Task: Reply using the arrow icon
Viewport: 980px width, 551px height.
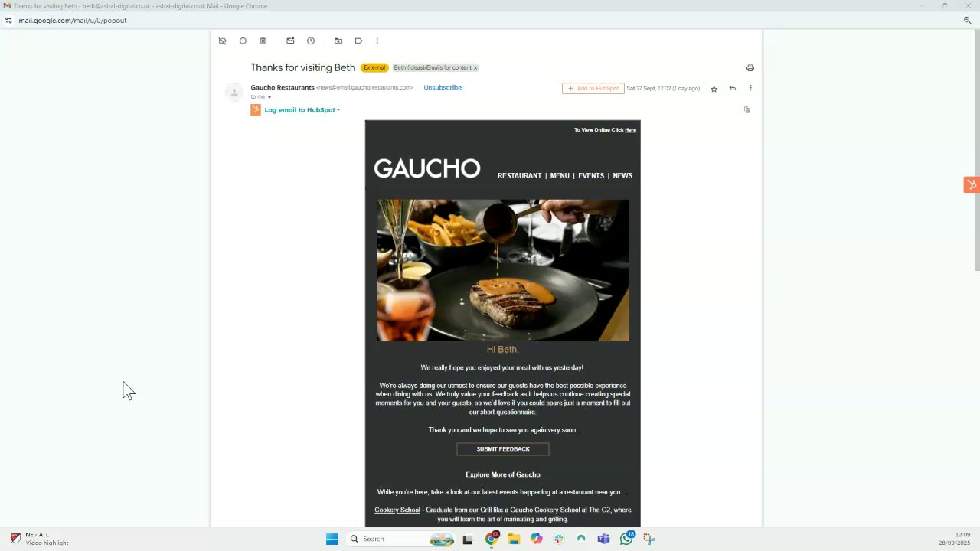Action: pyautogui.click(x=732, y=88)
